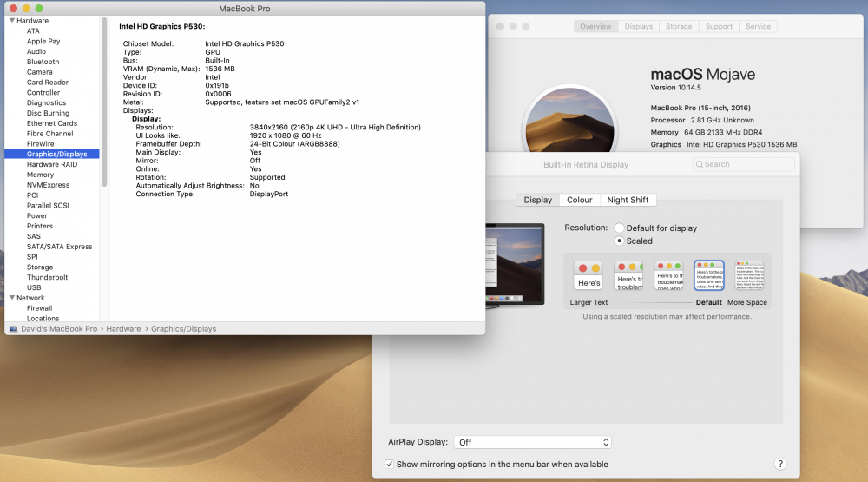Select Diagnostics in the sidebar
868x482 pixels.
coord(46,102)
